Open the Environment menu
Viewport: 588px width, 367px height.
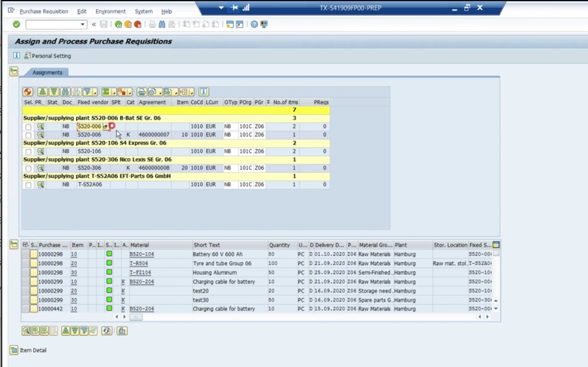coord(111,11)
